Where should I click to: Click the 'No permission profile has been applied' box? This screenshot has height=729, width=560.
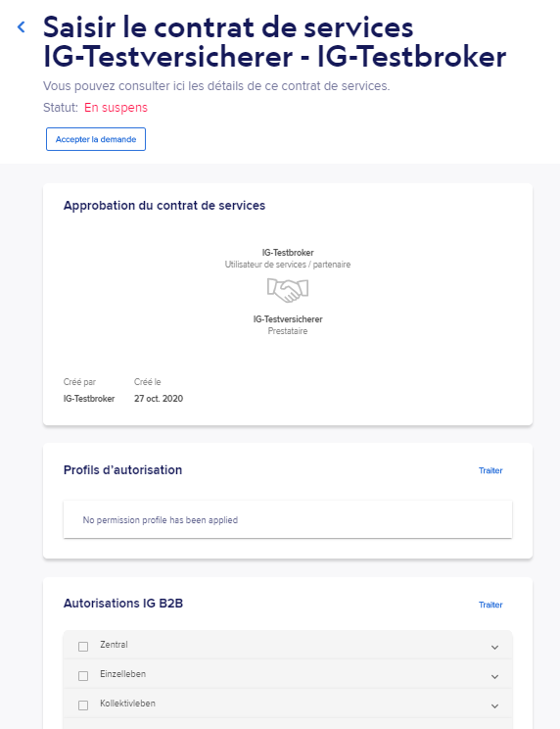(x=288, y=519)
